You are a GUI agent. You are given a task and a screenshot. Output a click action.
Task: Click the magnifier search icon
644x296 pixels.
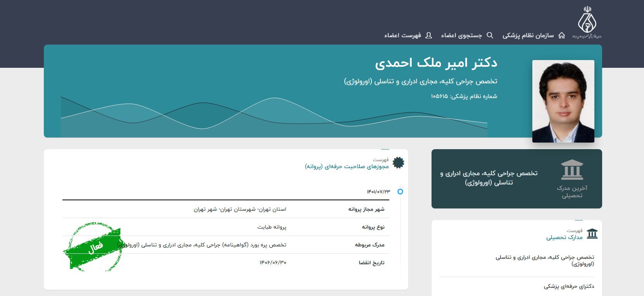click(490, 35)
